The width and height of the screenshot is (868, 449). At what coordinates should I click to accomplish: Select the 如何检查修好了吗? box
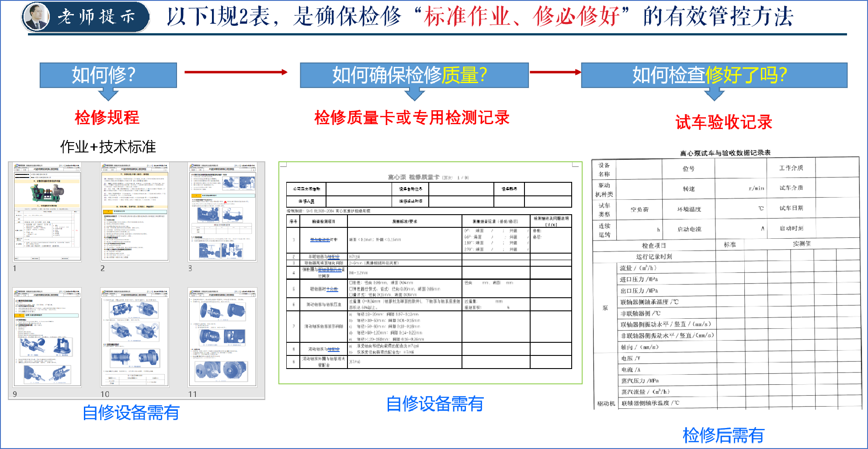click(x=714, y=75)
